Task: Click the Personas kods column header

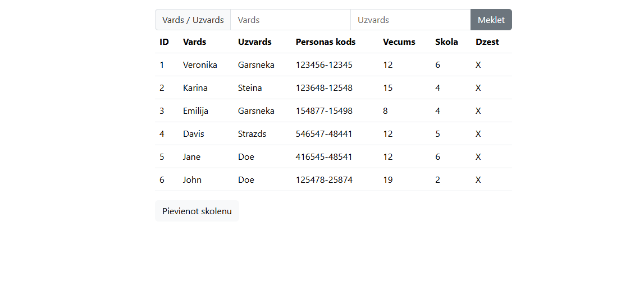Action: tap(326, 42)
